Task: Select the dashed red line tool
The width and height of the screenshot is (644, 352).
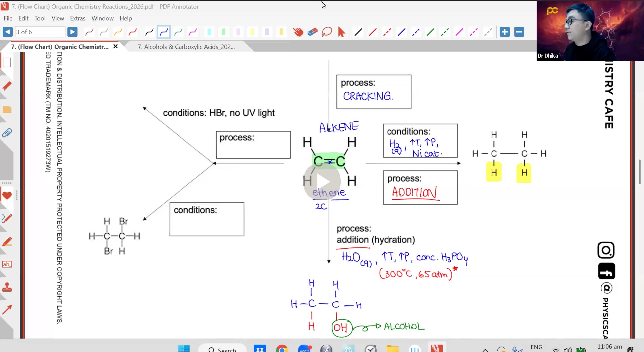Action: (x=387, y=32)
